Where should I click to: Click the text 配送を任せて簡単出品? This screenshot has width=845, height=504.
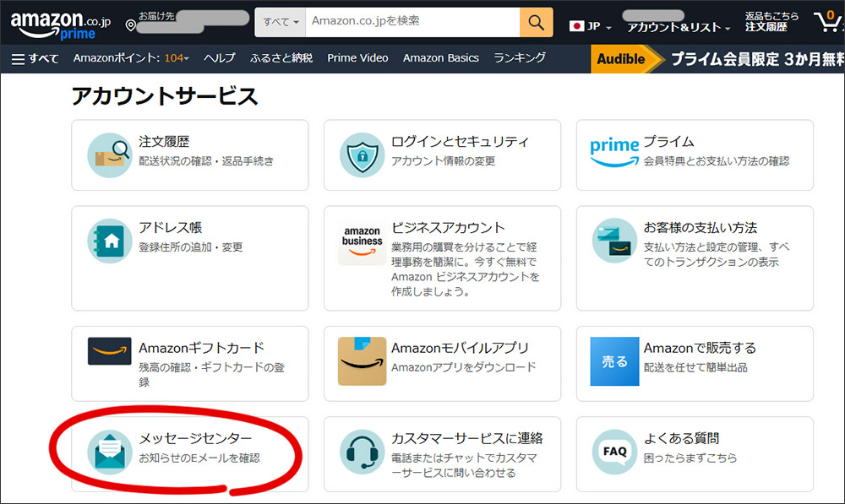695,367
